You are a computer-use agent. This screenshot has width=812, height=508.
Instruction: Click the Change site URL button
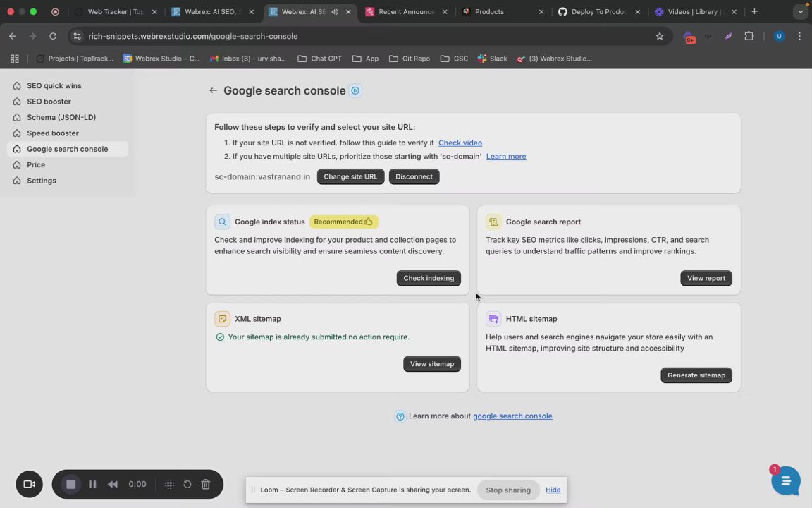[x=350, y=177]
